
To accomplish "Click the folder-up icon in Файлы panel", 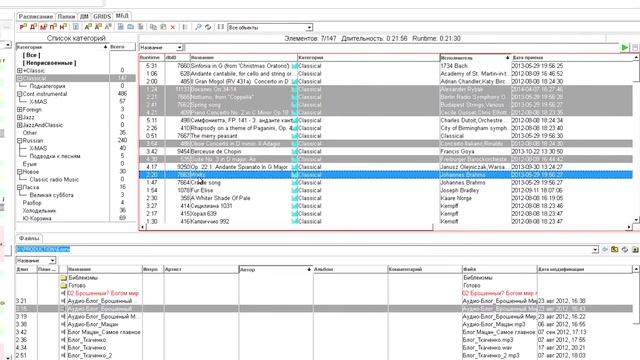I will [615, 249].
